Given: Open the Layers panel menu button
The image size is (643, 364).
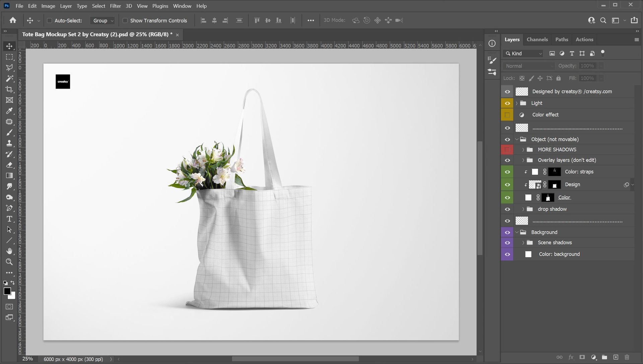Looking at the screenshot, I should (x=636, y=39).
